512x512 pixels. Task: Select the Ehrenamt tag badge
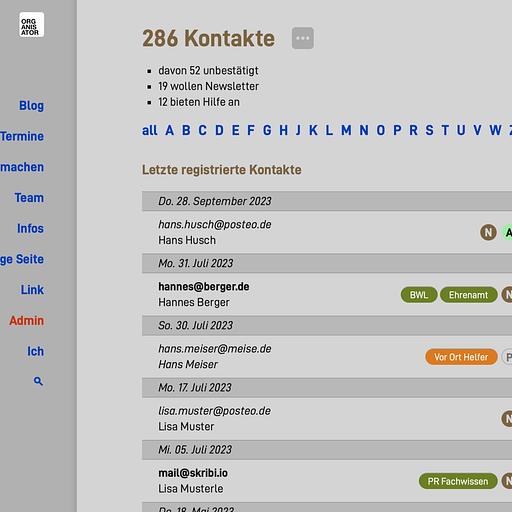pos(468,295)
